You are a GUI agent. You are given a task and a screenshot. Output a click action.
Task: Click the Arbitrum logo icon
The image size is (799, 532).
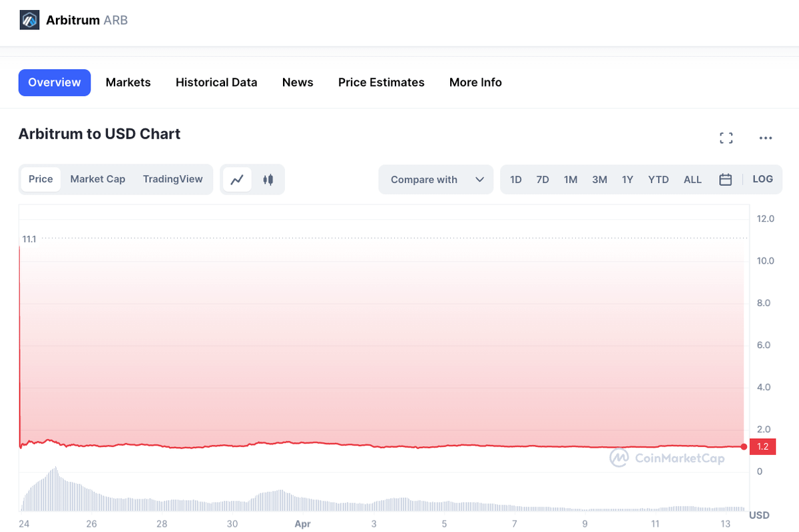(x=29, y=20)
